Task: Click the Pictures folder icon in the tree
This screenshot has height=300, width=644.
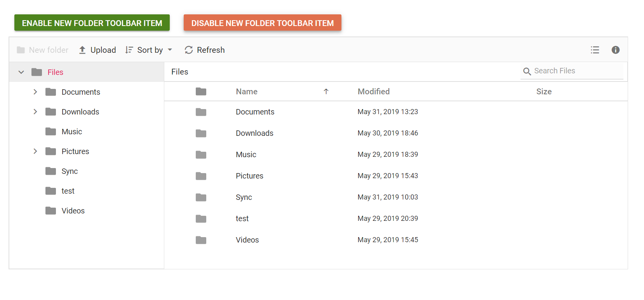Action: pyautogui.click(x=51, y=151)
